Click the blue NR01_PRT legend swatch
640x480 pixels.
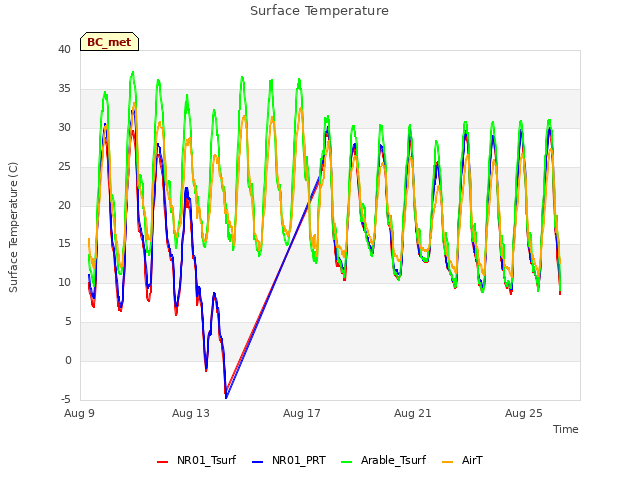click(x=258, y=462)
